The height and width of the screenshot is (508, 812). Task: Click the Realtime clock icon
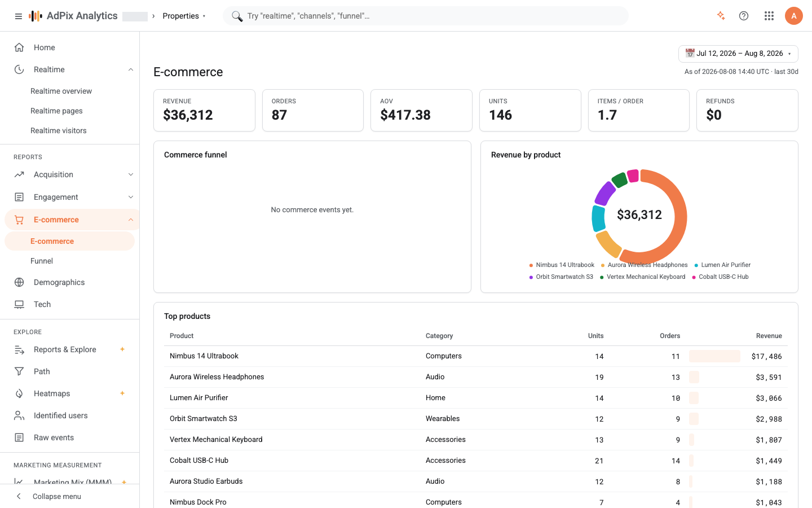[x=19, y=69]
